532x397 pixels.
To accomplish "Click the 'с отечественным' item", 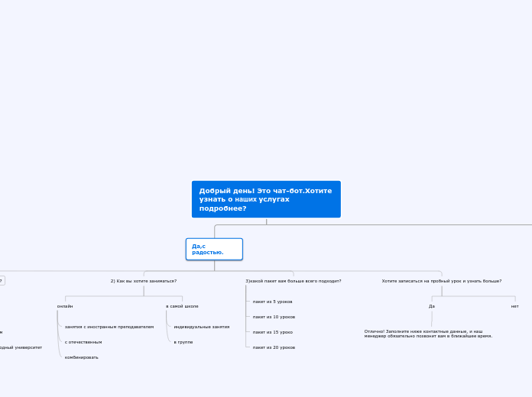I will tap(83, 342).
